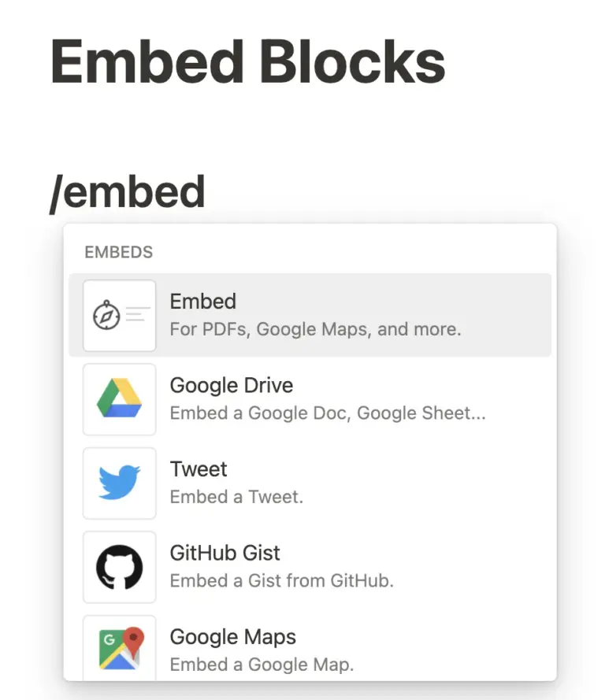
Task: Click the compass icon for Embed
Action: [106, 315]
